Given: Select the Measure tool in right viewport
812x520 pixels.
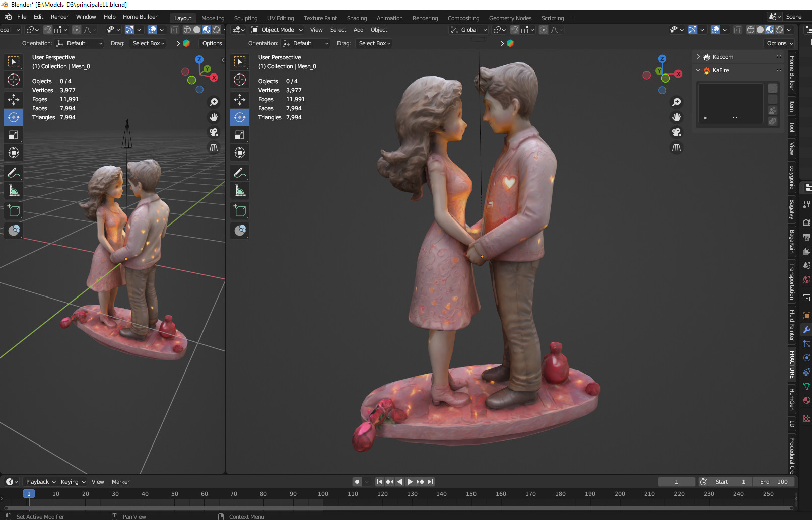Looking at the screenshot, I should (240, 191).
